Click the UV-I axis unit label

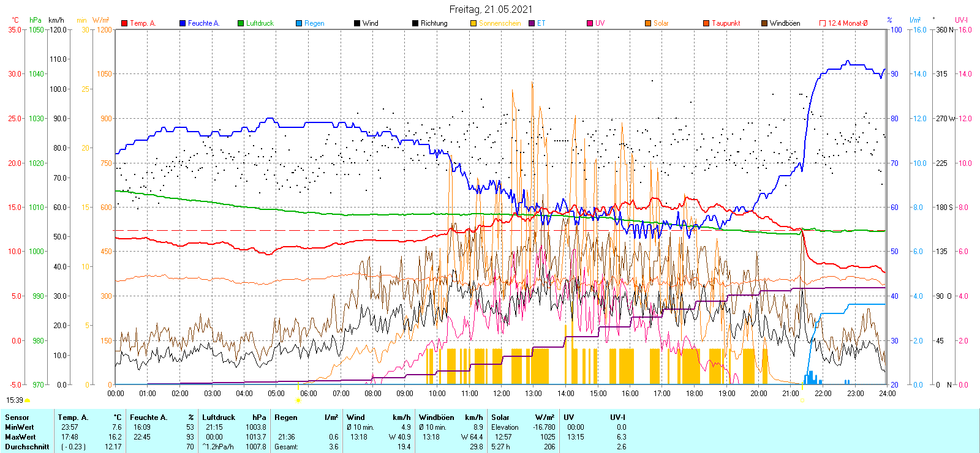(961, 20)
